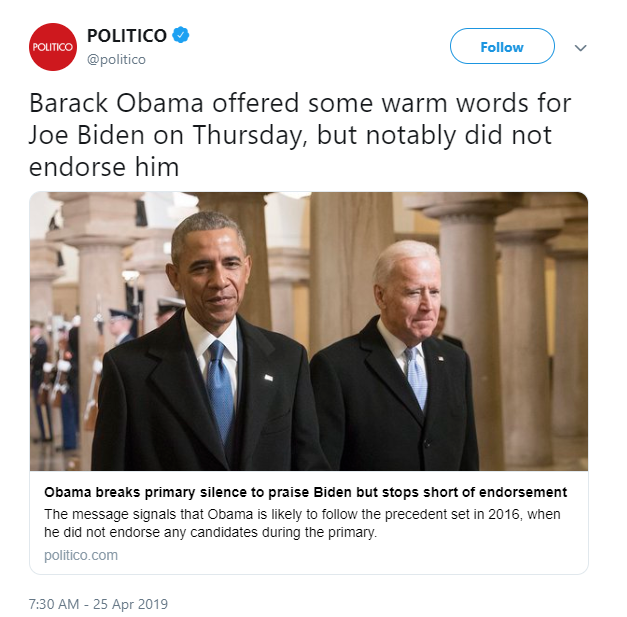This screenshot has width=627, height=617.
Task: Click the article summary mentioning 2016
Action: pos(302,523)
